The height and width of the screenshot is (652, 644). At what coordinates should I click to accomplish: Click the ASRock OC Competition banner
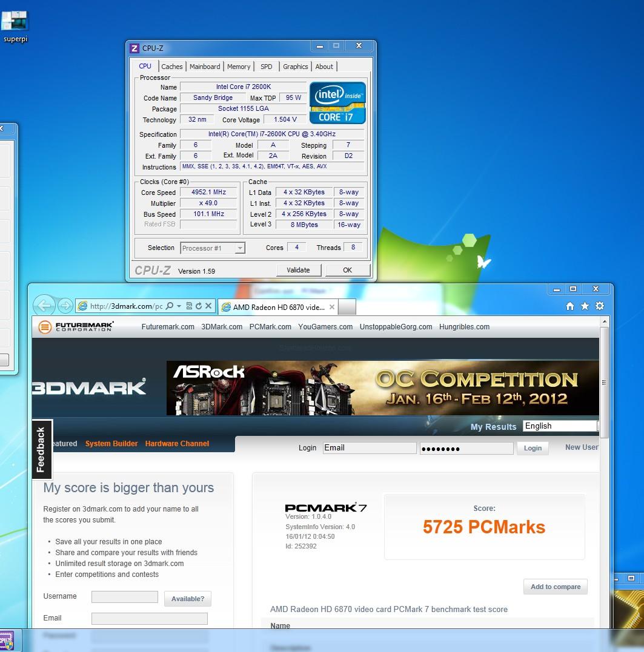click(383, 388)
